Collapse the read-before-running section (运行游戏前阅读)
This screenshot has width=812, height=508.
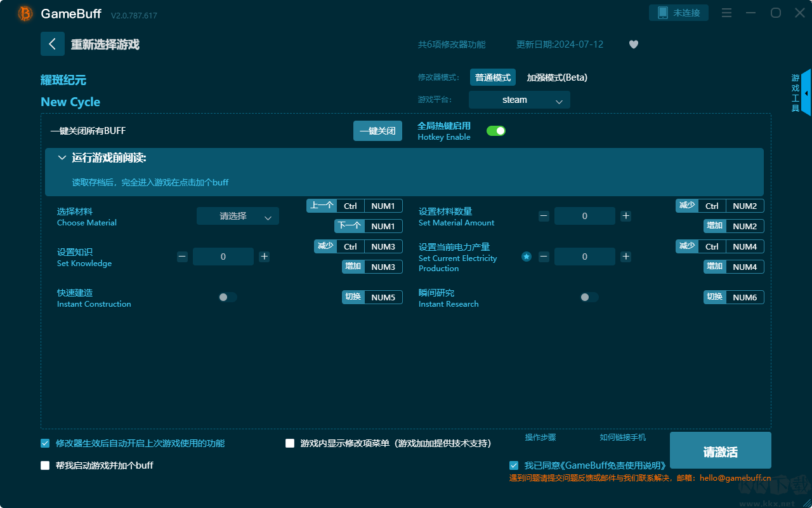click(x=62, y=157)
